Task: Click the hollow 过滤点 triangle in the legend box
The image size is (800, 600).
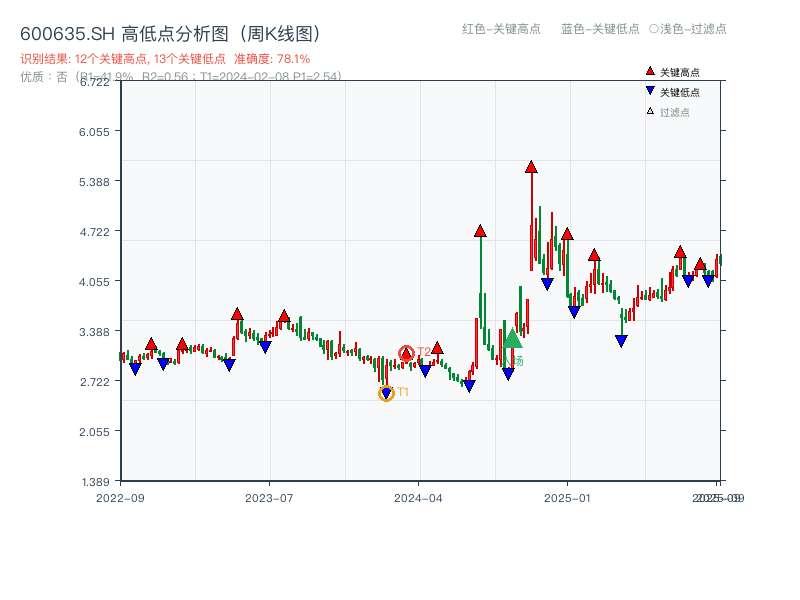Action: pos(649,111)
